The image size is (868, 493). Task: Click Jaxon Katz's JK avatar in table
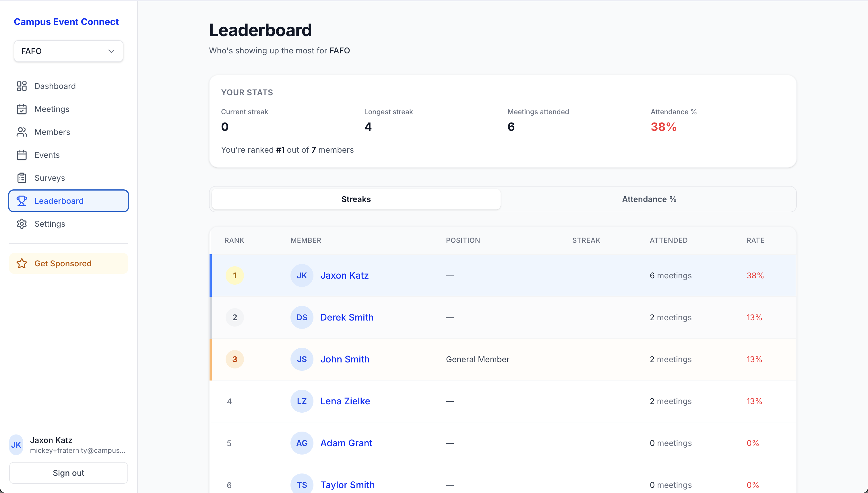pos(302,275)
